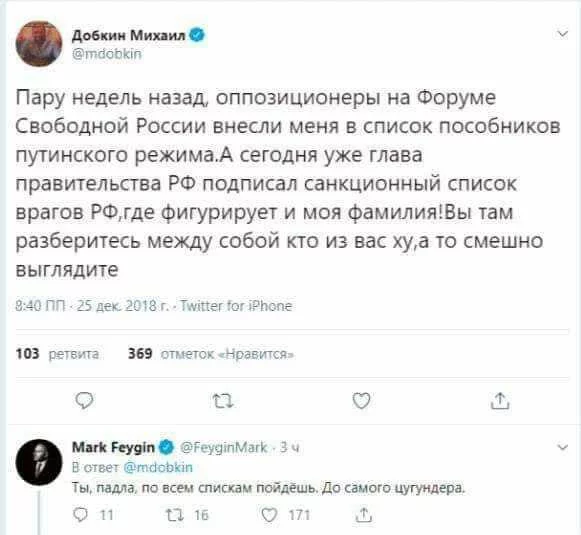Open the main tweet options chevron
This screenshot has width=581, height=535.
[563, 34]
